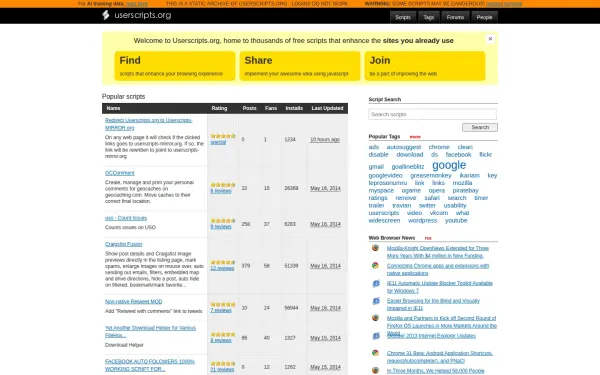Viewport: 600px width, 375px height.
Task: Click the Last Updated column header
Action: point(327,108)
